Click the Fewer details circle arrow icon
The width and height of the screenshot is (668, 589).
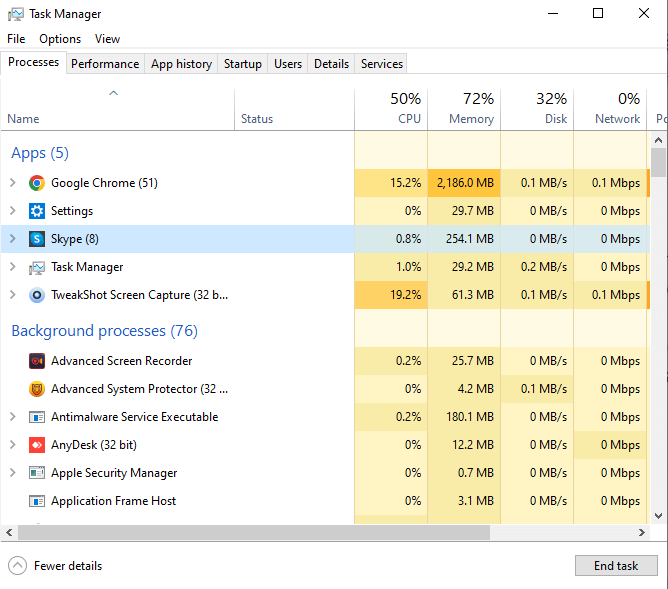click(x=17, y=566)
